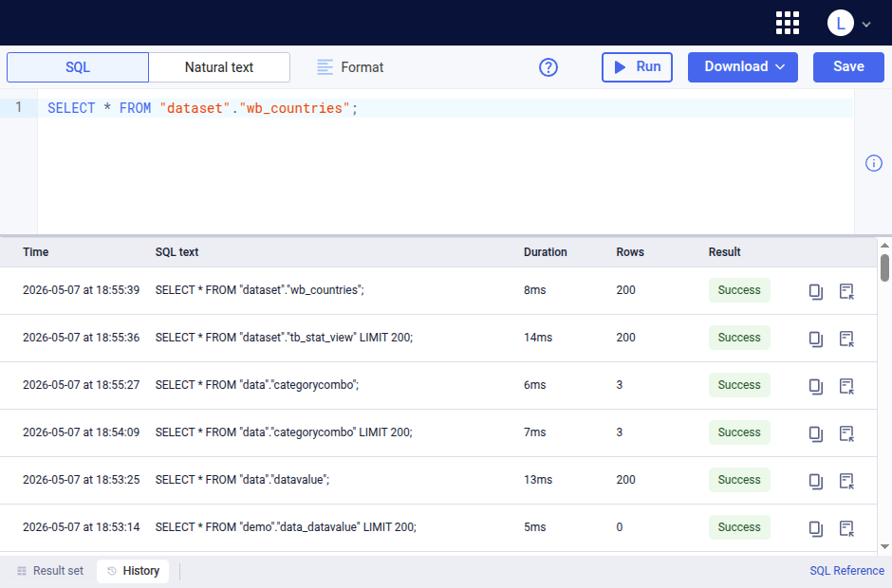Click the 14ms duration value
Screen dimensions: 892x588
pos(538,338)
